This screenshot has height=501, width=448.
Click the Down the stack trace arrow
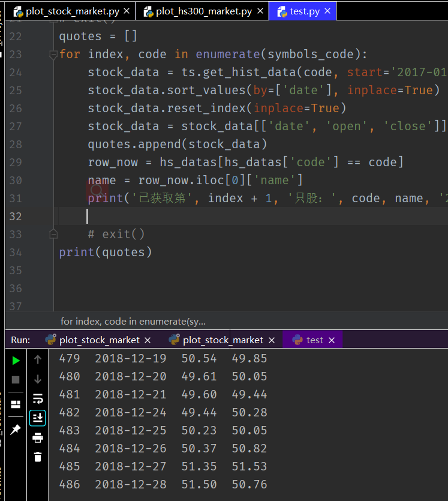(38, 379)
